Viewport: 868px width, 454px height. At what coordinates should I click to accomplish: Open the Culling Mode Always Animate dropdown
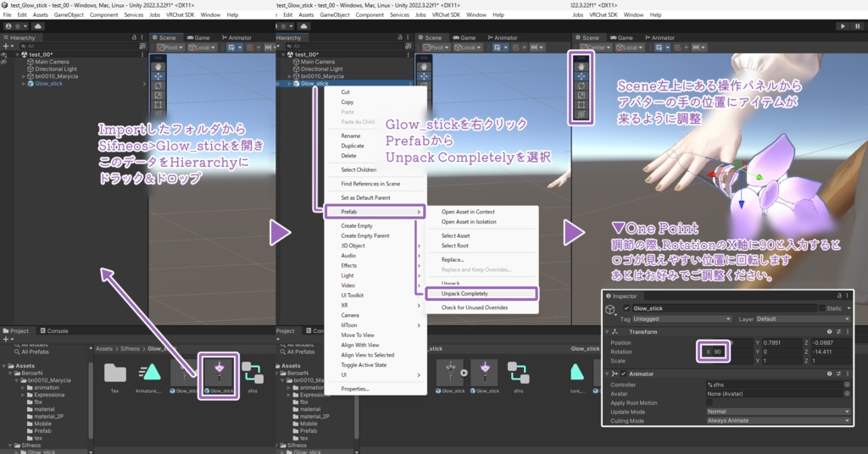point(778,421)
